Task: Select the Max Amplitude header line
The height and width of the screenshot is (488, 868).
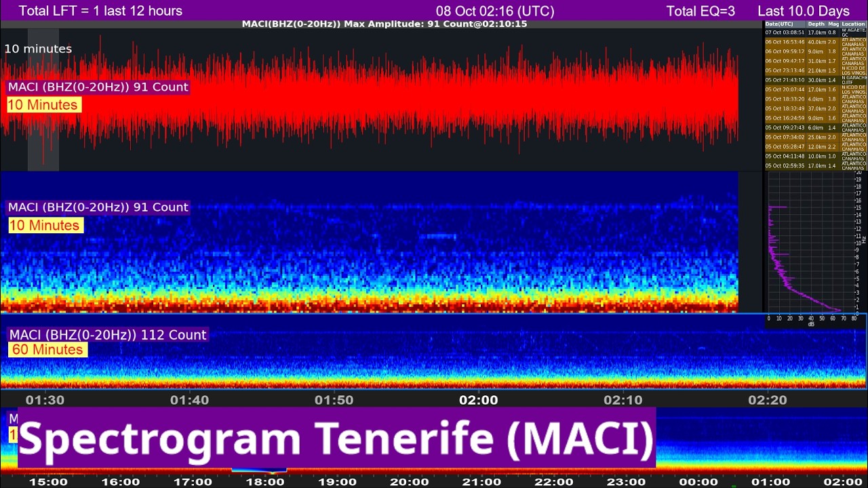Action: tap(384, 24)
